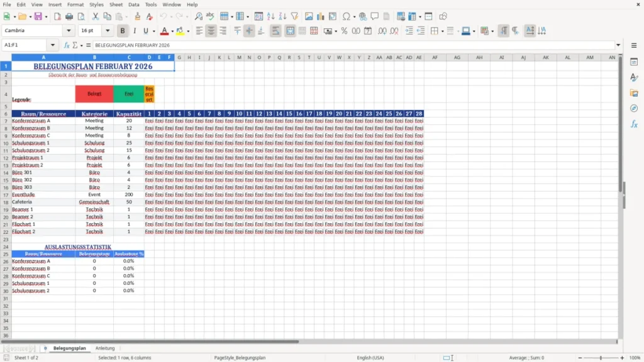644x362 pixels.
Task: Toggle the AutoFilter funnel icon
Action: (294, 16)
